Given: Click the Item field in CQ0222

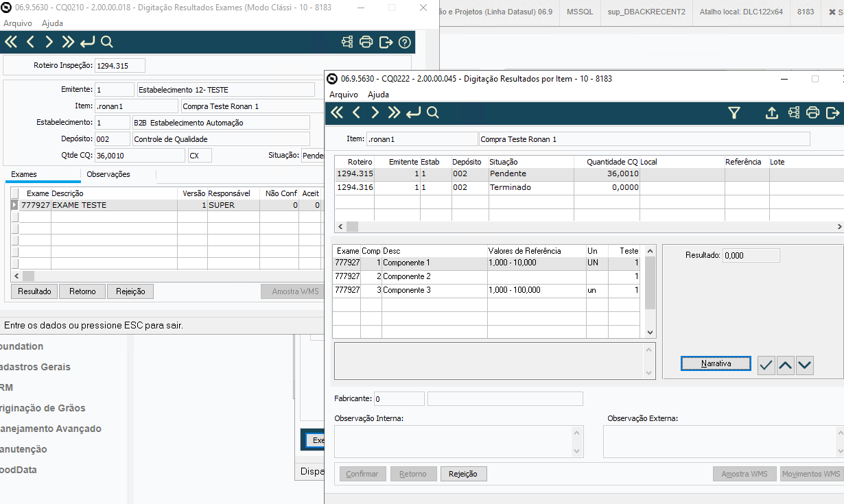Looking at the screenshot, I should (x=421, y=139).
